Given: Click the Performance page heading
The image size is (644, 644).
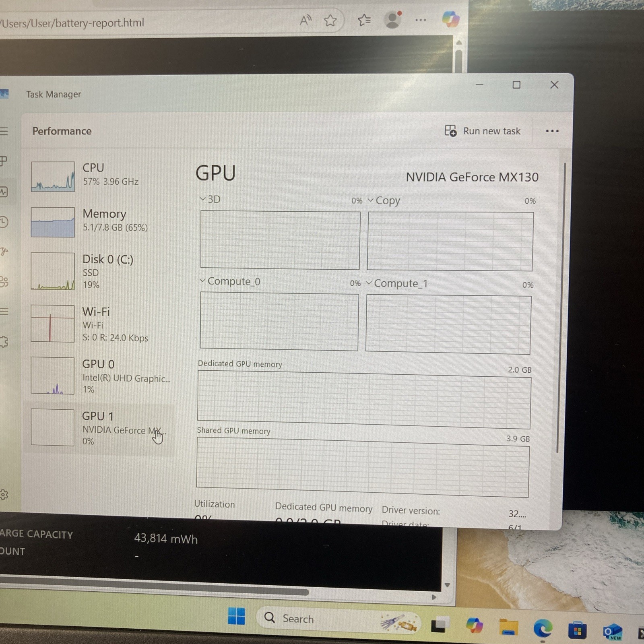Looking at the screenshot, I should pos(62,131).
